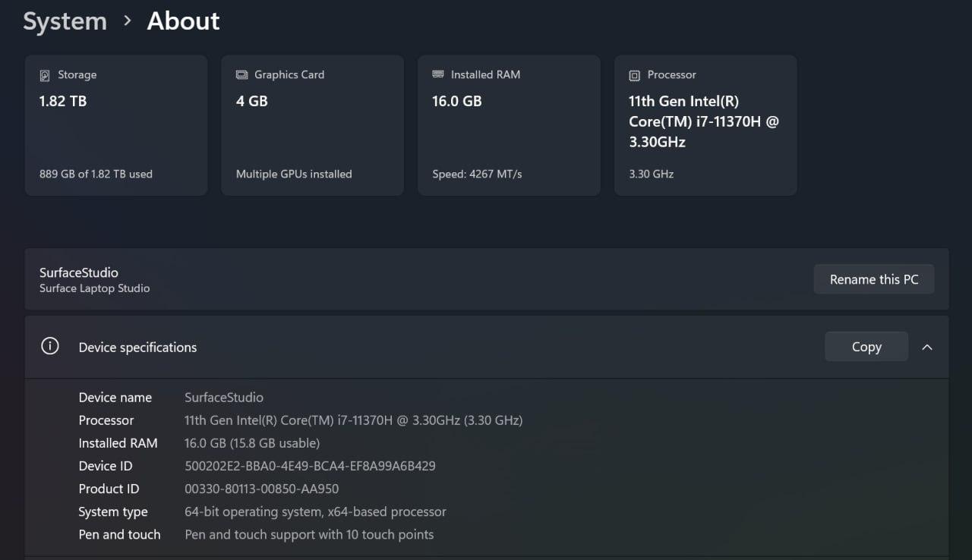Click the Device ID value text
The height and width of the screenshot is (560, 972).
310,466
